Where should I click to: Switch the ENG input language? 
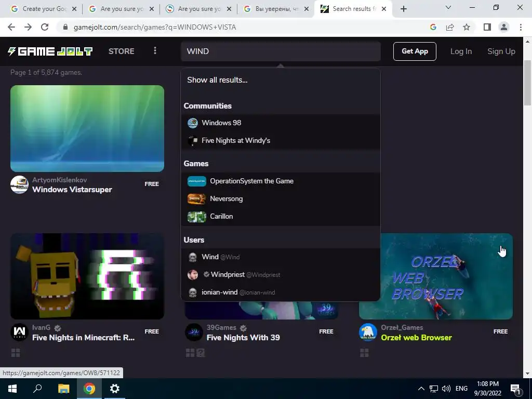[461, 389]
